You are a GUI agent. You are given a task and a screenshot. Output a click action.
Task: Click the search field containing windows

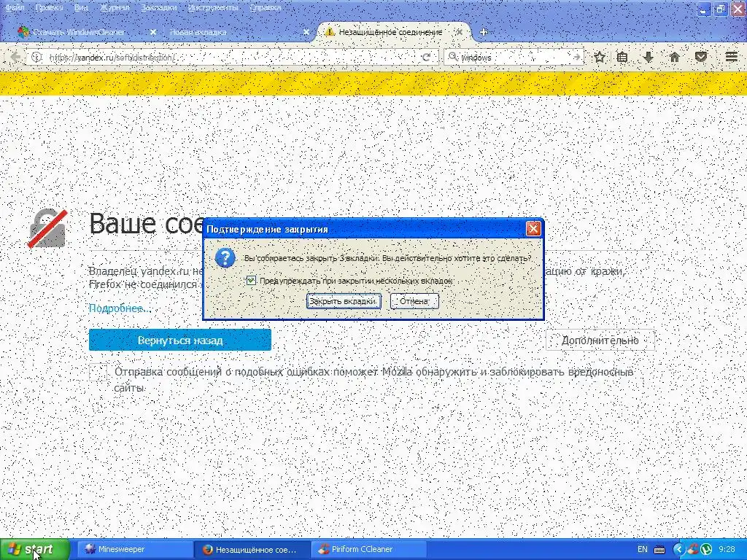514,57
